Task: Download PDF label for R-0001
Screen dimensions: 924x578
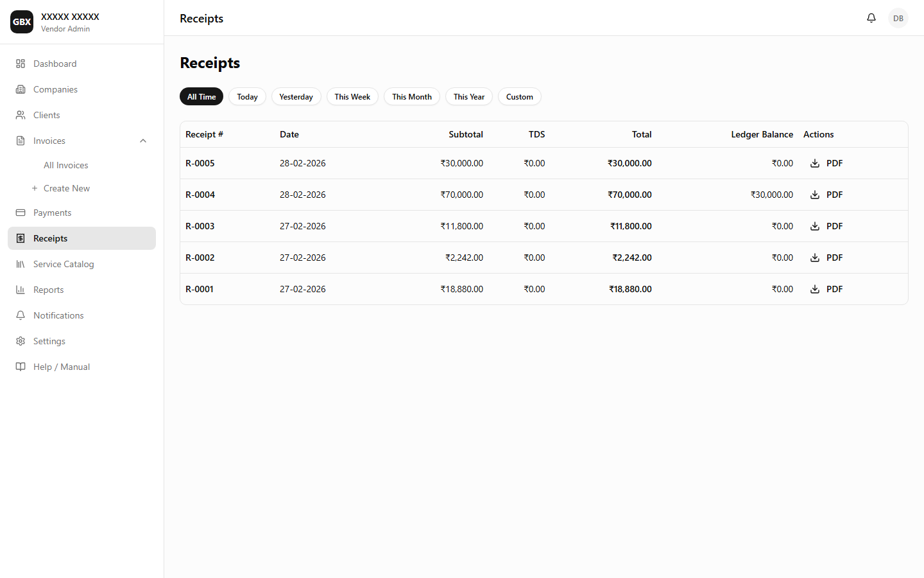Action: click(834, 289)
